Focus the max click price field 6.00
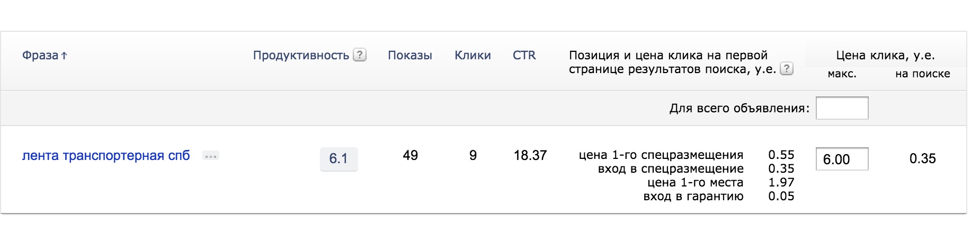The image size is (980, 249). pos(842,159)
